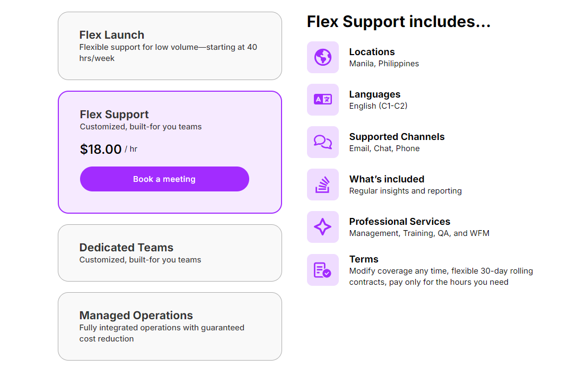This screenshot has width=588, height=368.
Task: Select the sparkle Professional Services icon
Action: pyautogui.click(x=323, y=227)
